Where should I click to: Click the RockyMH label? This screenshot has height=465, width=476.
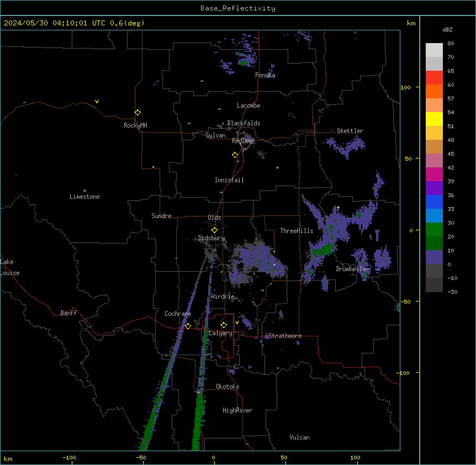[135, 125]
